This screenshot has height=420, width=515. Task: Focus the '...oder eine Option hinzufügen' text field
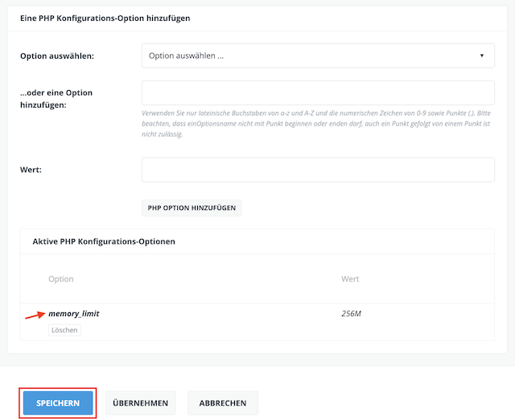point(318,93)
